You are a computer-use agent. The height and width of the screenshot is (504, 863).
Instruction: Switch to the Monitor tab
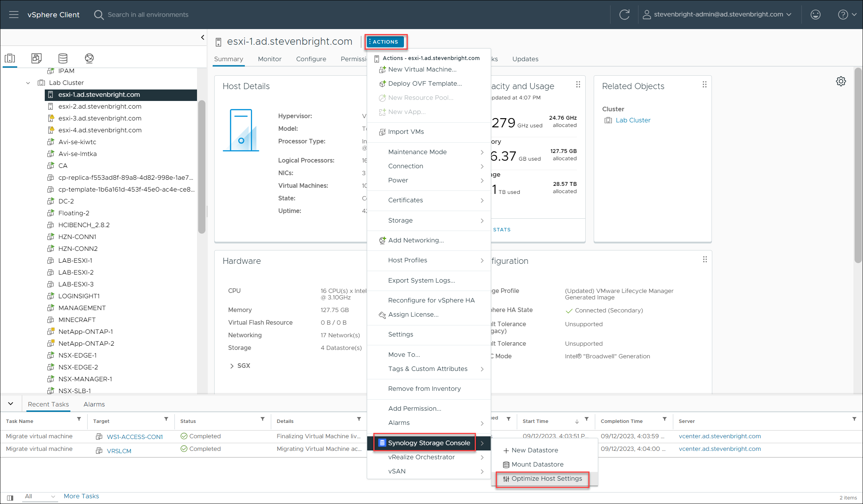tap(269, 59)
